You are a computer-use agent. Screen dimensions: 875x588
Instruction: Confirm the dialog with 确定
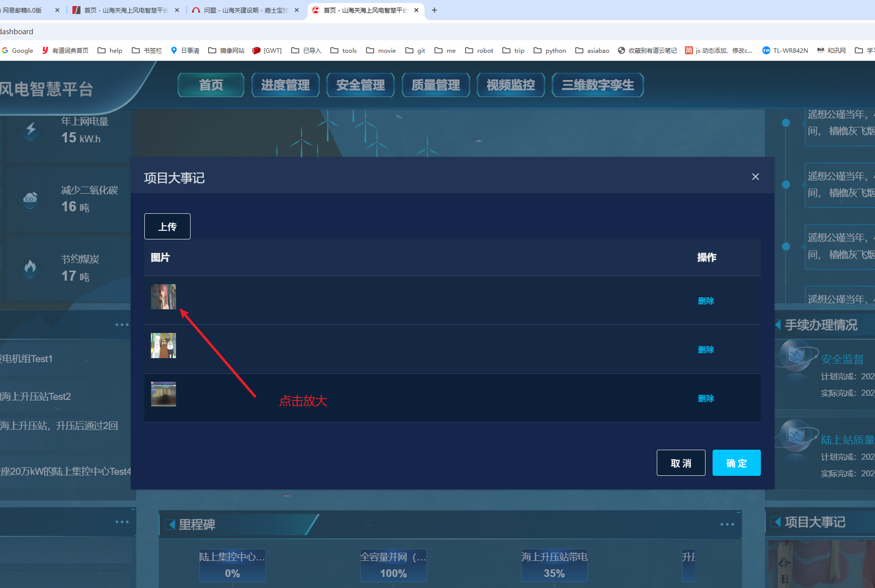(x=736, y=463)
